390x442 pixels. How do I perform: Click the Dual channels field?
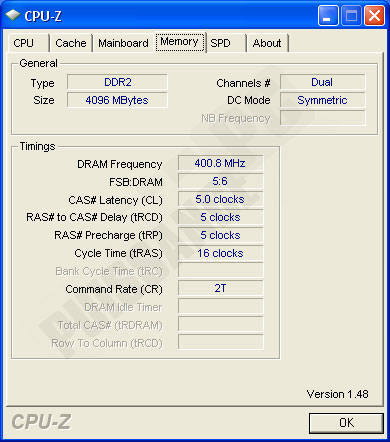(x=322, y=82)
